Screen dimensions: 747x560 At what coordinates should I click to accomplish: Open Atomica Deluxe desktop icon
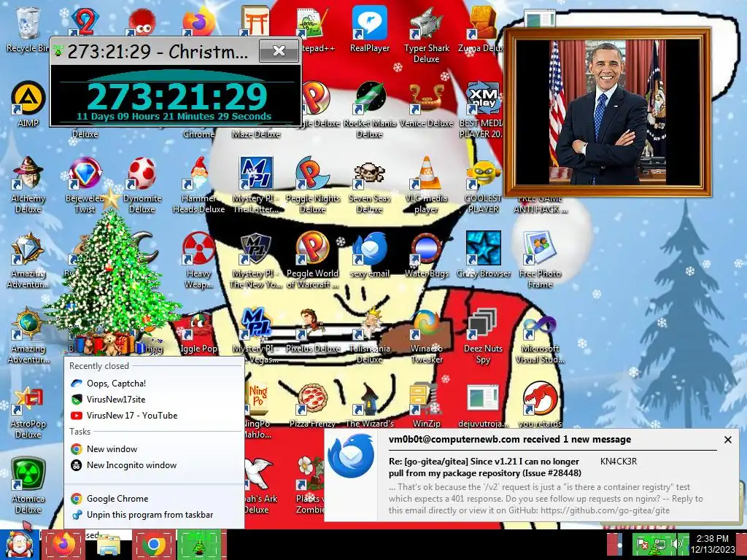click(28, 485)
